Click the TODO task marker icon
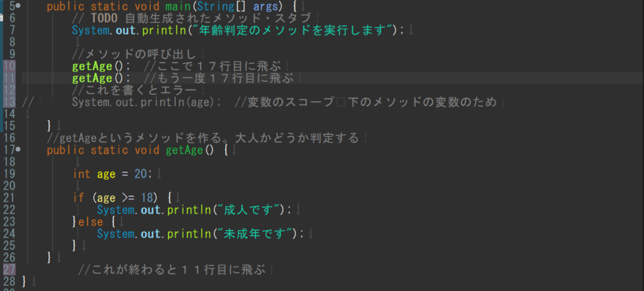Viewport: 644px width, 291px height. tap(1, 18)
